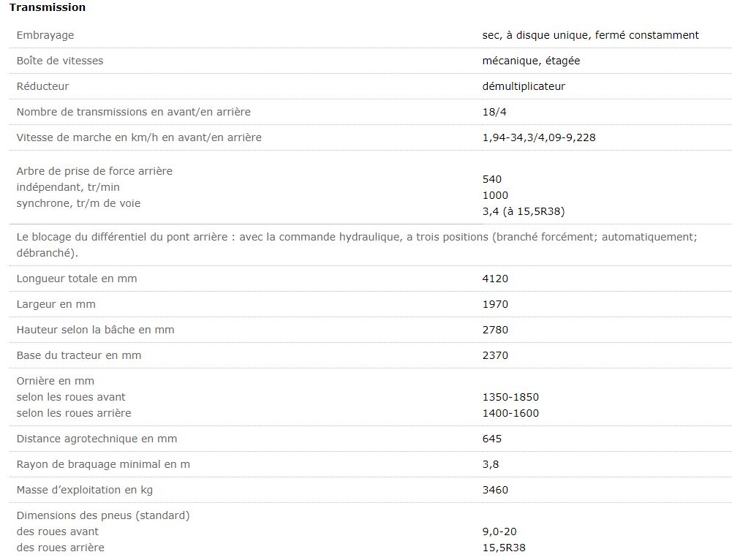Viewport: 732px width, 560px height.
Task: Click the '3,4 (à 15,5R38)' value
Action: (x=524, y=211)
